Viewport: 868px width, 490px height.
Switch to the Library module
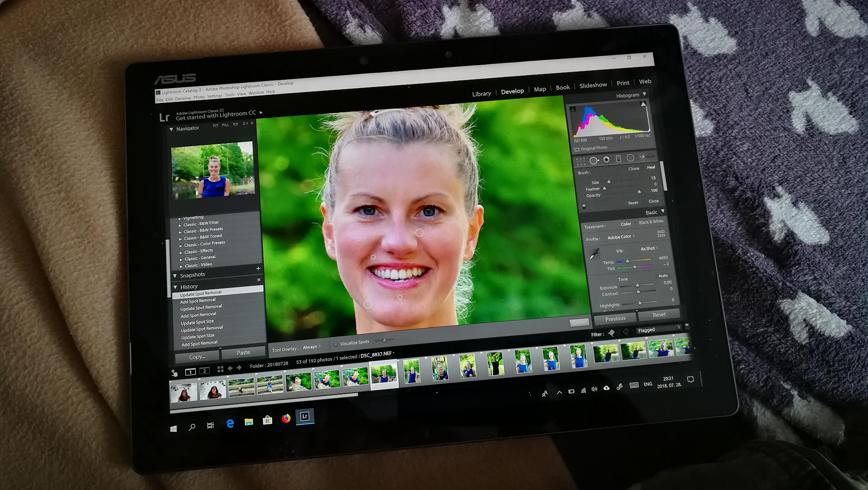click(481, 94)
